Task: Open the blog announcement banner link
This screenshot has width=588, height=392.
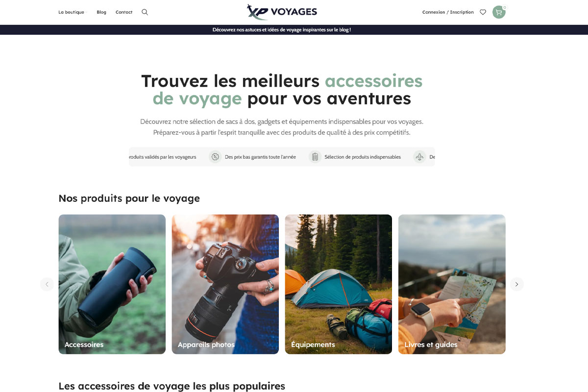Action: click(x=282, y=30)
